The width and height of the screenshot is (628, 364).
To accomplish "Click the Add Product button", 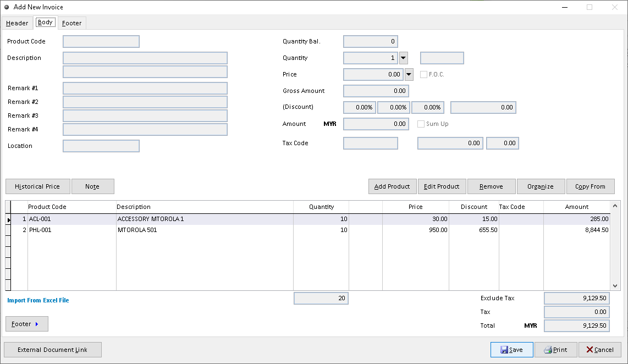I will coord(392,186).
